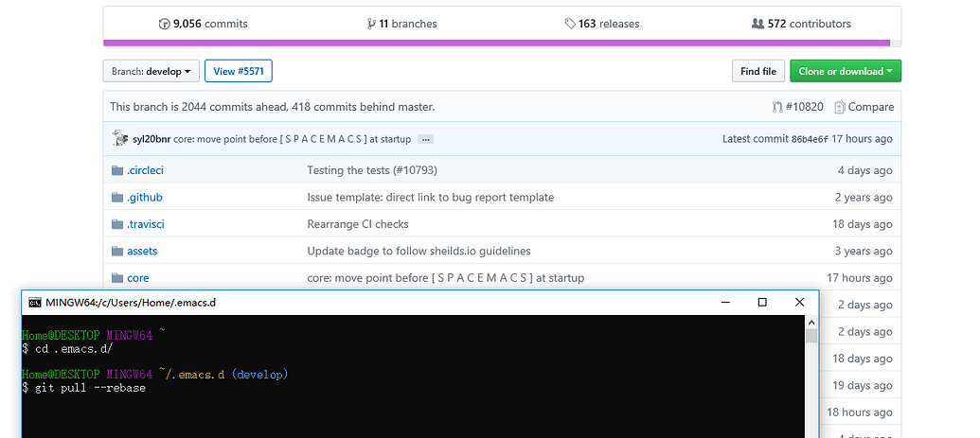
Task: Click the MINGW64 terminal title bar icon
Action: (35, 302)
